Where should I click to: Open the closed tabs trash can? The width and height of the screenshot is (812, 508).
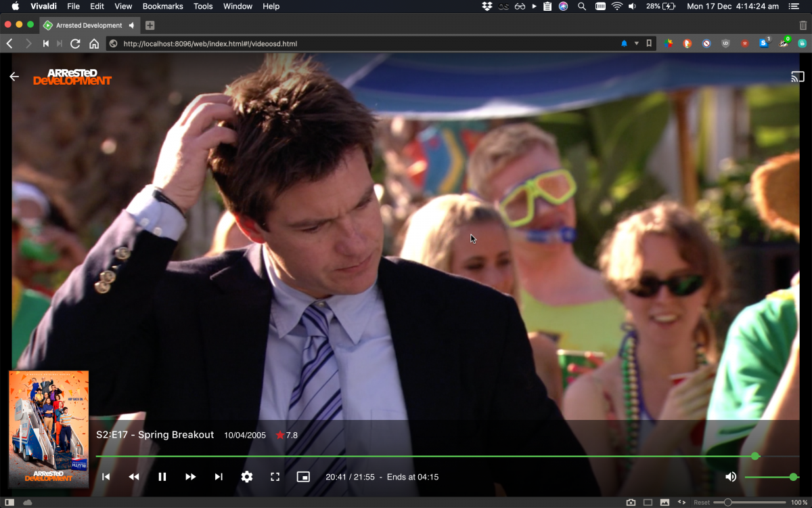click(803, 25)
